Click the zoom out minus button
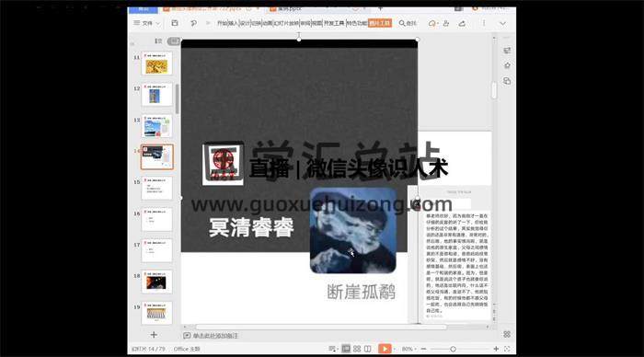 (423, 349)
